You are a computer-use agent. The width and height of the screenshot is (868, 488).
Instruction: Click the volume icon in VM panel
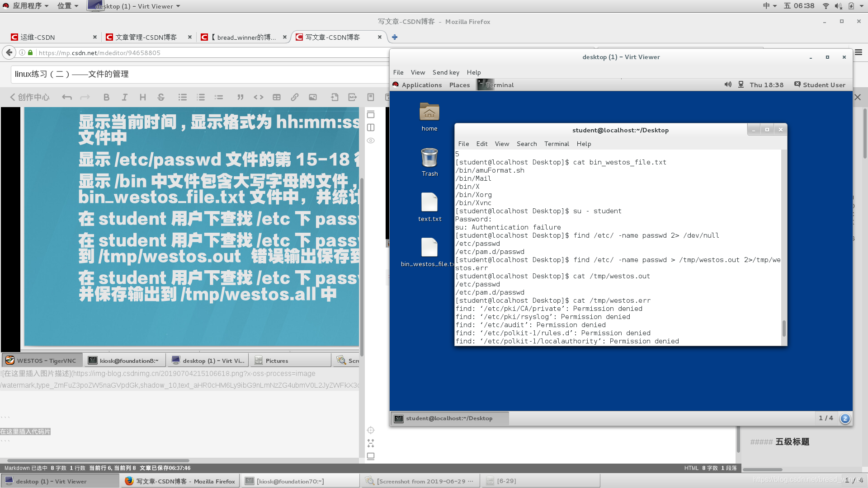(x=728, y=84)
